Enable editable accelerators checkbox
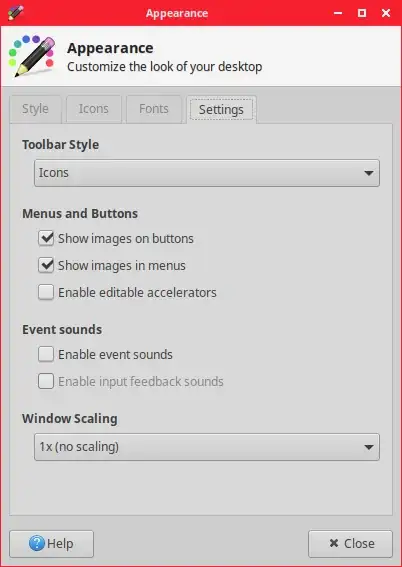Screen dimensions: 402x567 click(x=46, y=293)
